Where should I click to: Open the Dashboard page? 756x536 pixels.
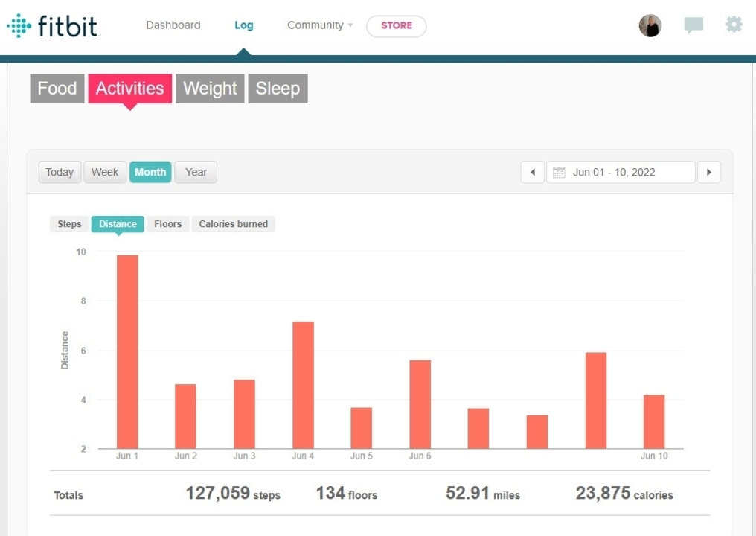coord(173,25)
